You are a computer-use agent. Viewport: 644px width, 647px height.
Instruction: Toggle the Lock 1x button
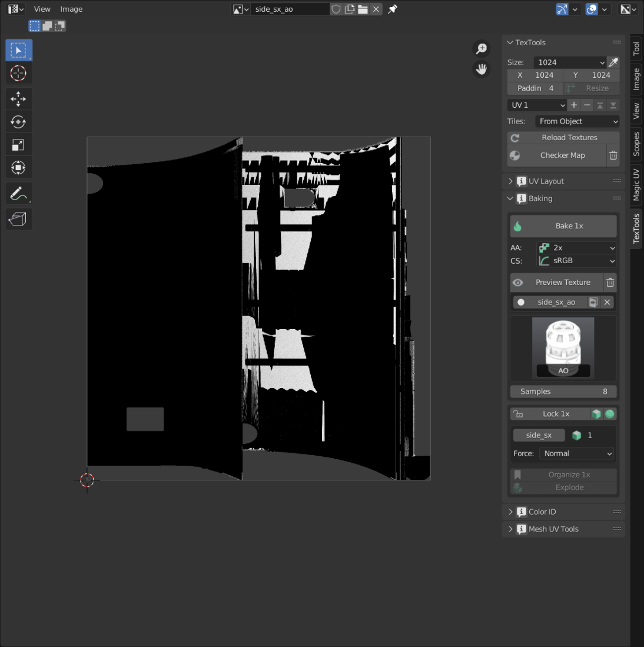tap(550, 414)
